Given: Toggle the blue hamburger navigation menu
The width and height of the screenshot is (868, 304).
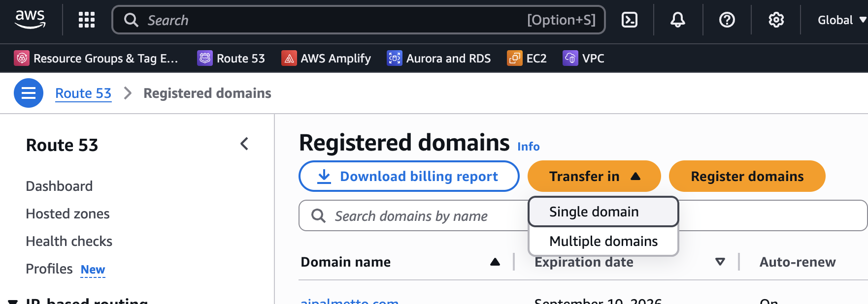Looking at the screenshot, I should (29, 93).
